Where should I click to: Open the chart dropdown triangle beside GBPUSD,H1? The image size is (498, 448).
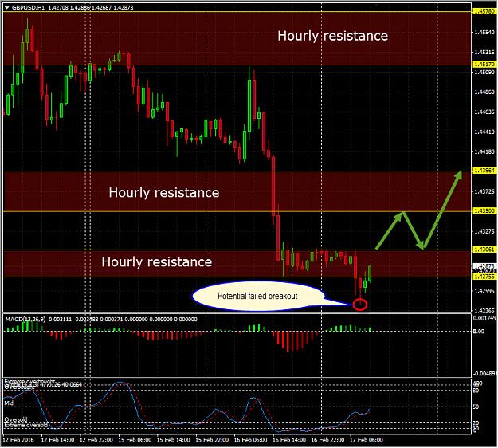tap(6, 8)
